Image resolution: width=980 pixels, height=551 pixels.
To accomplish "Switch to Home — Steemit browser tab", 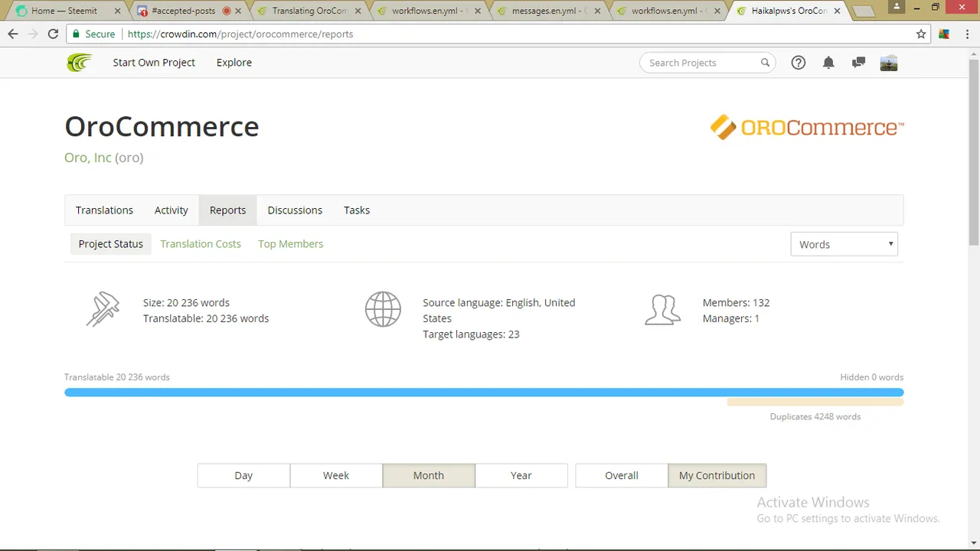I will tap(64, 11).
